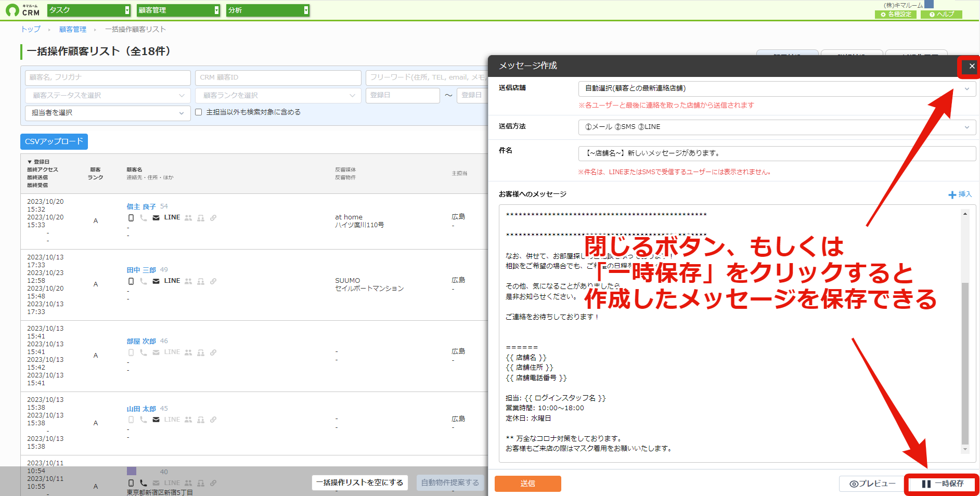
Task: Click the link chain icon for 借主 良子
Action: (x=213, y=218)
